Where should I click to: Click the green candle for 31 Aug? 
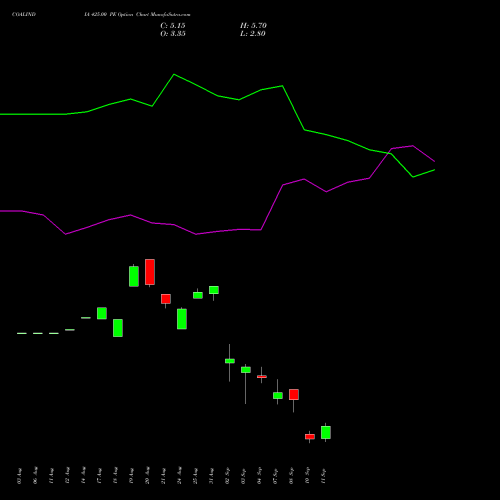(214, 290)
